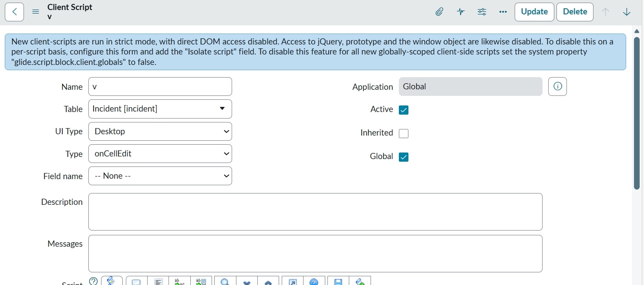The width and height of the screenshot is (644, 285).
Task: Open the Field name dropdown
Action: (160, 176)
